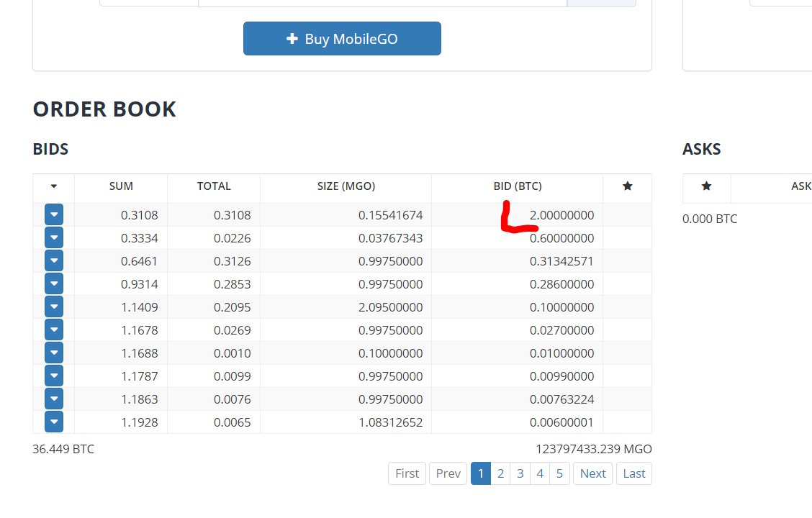Jump to page 5 of order book
The height and width of the screenshot is (518, 812).
pos(559,473)
